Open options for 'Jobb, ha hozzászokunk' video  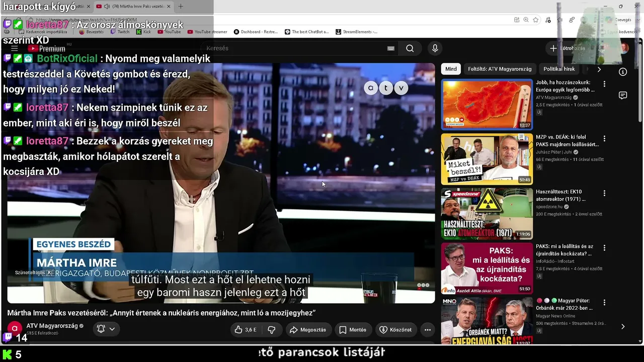tap(604, 84)
